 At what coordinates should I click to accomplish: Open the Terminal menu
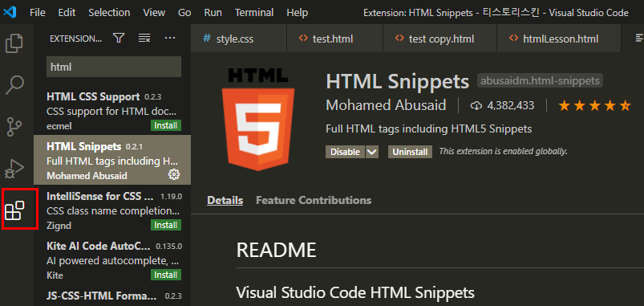point(254,12)
